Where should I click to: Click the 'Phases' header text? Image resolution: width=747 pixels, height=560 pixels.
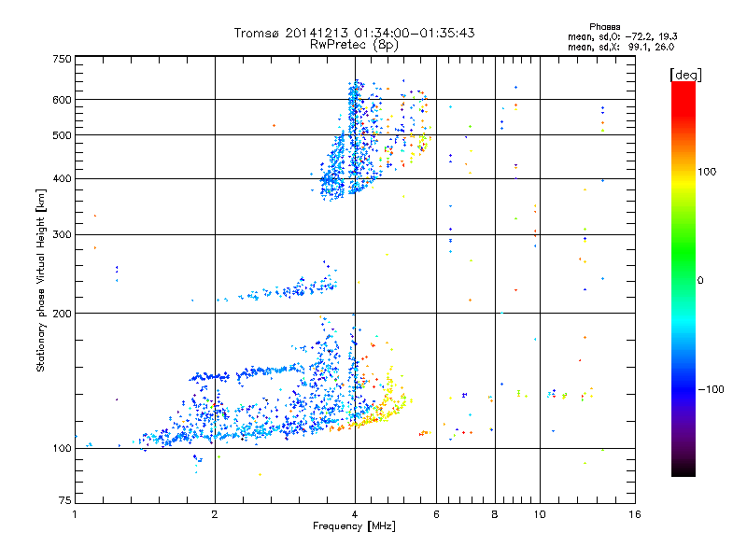[604, 27]
